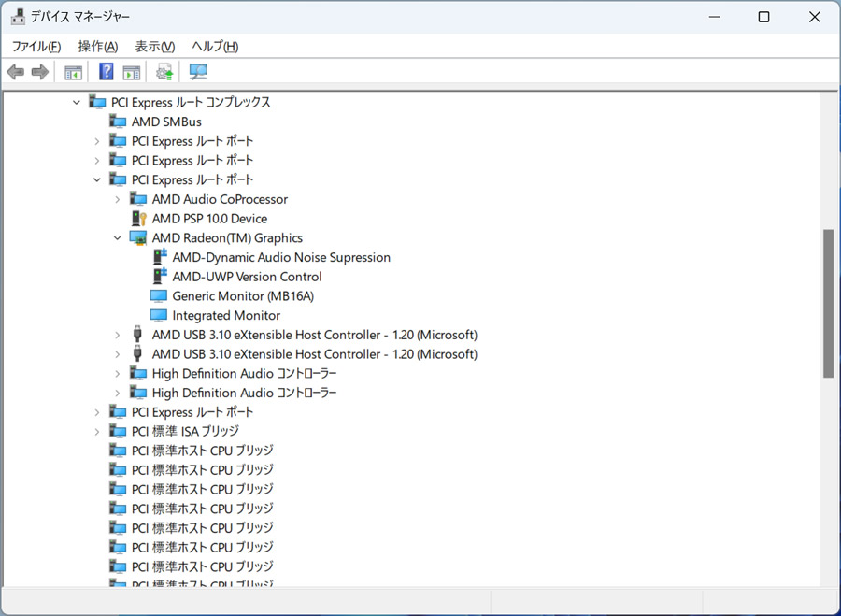Open the Help toolbar icon with question mark

107,71
